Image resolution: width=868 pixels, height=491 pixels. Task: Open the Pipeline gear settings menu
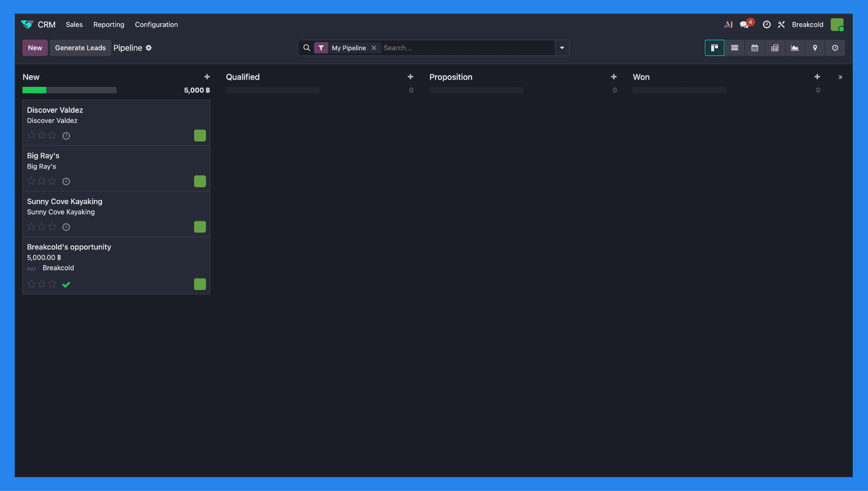(x=149, y=48)
